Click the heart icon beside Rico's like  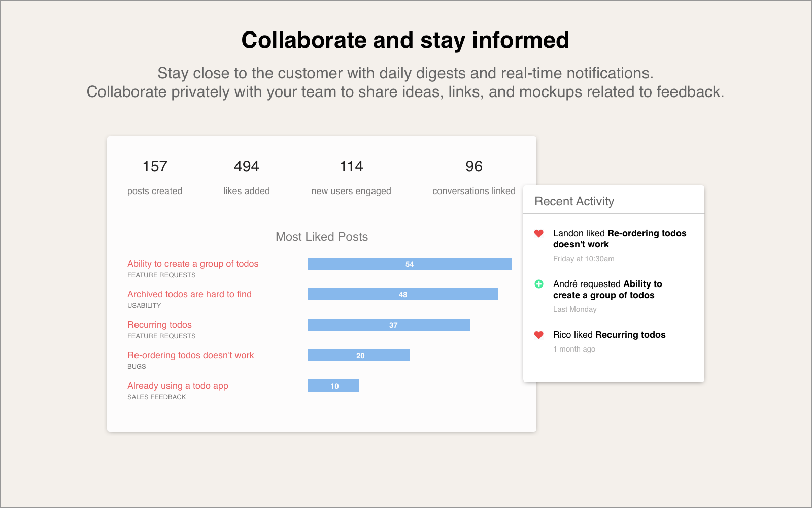[x=539, y=335]
